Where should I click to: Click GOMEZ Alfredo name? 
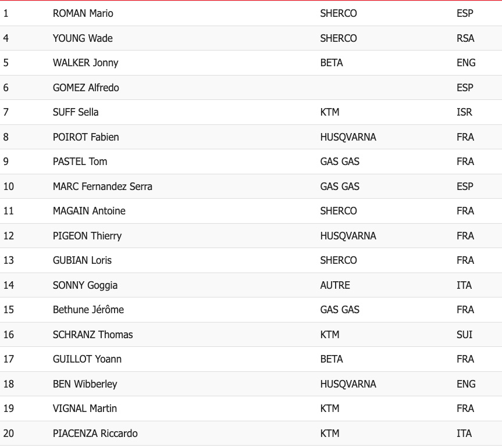click(x=86, y=88)
